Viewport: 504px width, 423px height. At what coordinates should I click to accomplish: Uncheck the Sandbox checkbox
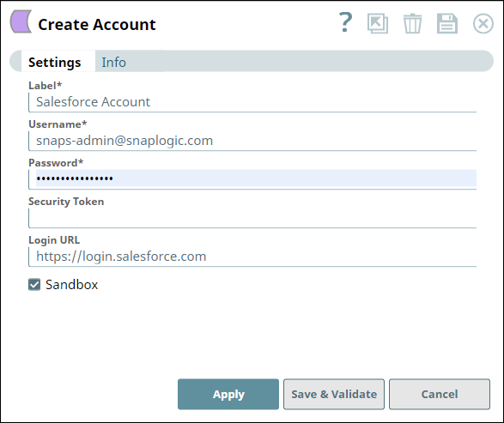(x=34, y=285)
